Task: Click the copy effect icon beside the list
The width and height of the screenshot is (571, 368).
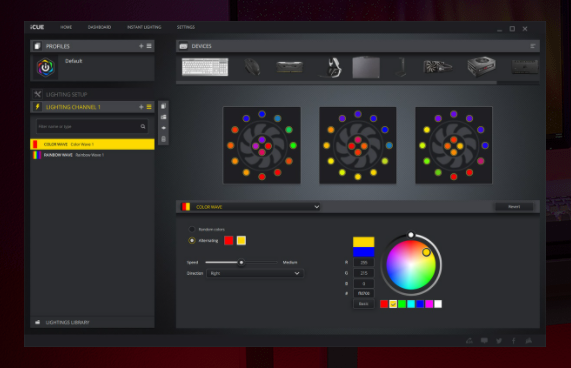Action: [x=164, y=106]
